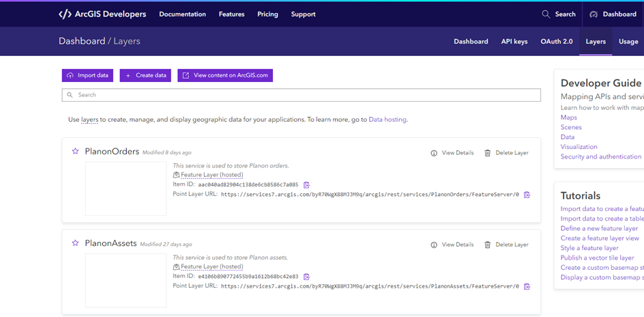Click the Dashboard gauge icon in header
This screenshot has width=644, height=317.
594,14
